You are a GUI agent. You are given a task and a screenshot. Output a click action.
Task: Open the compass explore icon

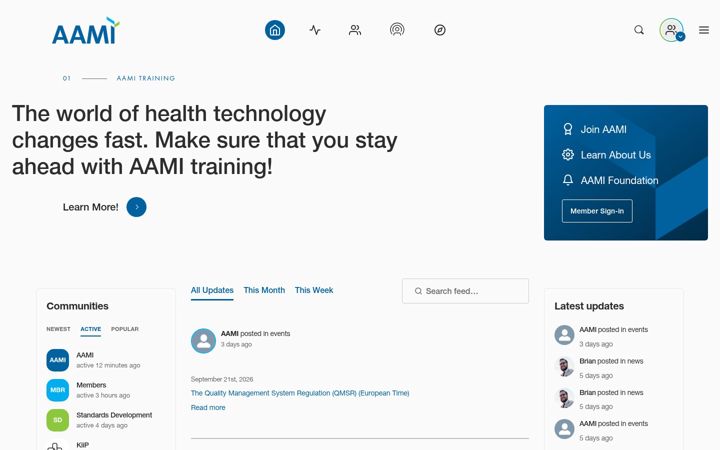pyautogui.click(x=440, y=30)
